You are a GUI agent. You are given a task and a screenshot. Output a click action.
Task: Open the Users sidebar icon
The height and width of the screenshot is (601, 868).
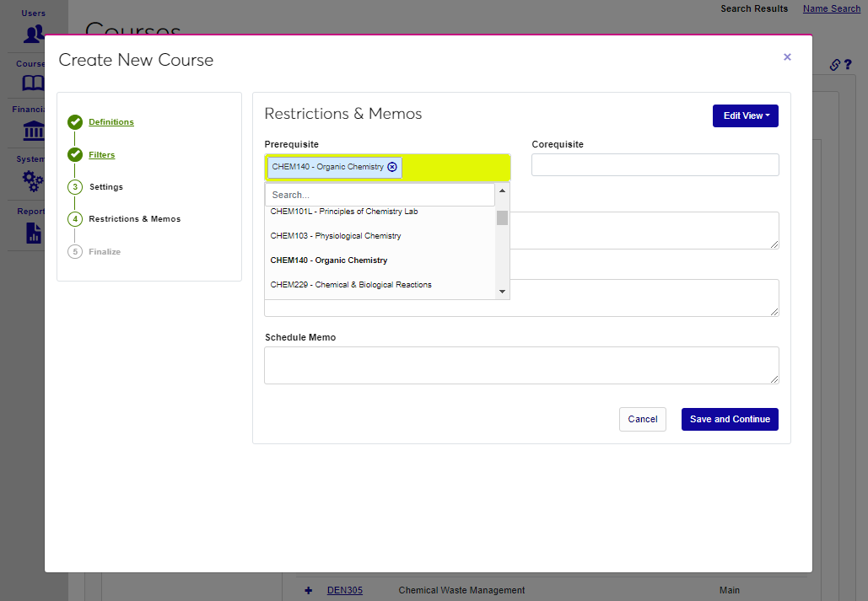pyautogui.click(x=34, y=34)
